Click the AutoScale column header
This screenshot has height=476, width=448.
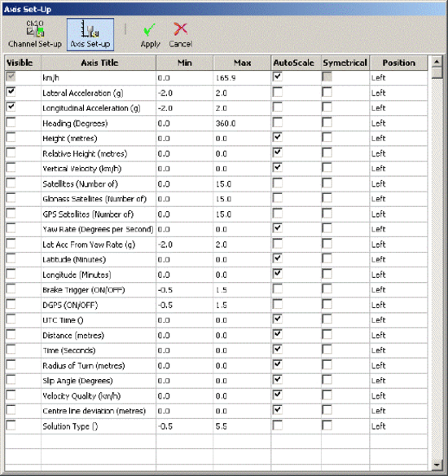(x=293, y=63)
